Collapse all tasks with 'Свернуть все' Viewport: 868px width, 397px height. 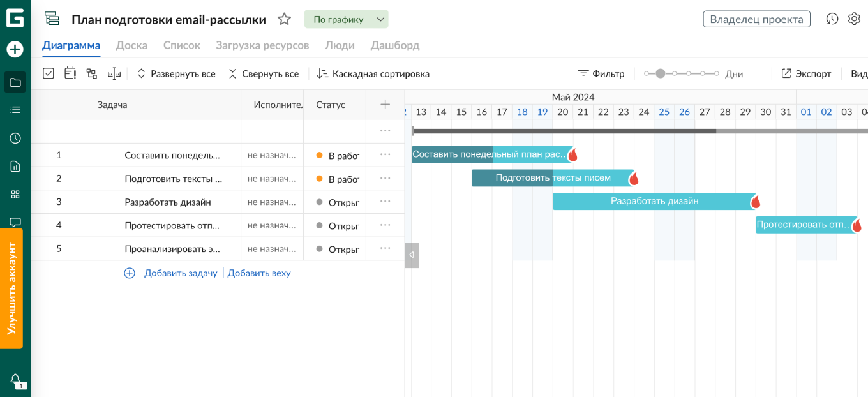tap(263, 74)
